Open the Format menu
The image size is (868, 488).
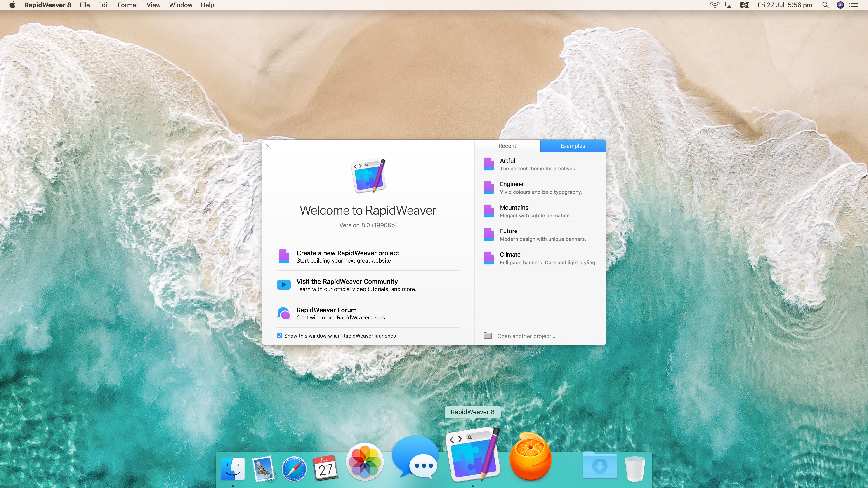click(128, 5)
